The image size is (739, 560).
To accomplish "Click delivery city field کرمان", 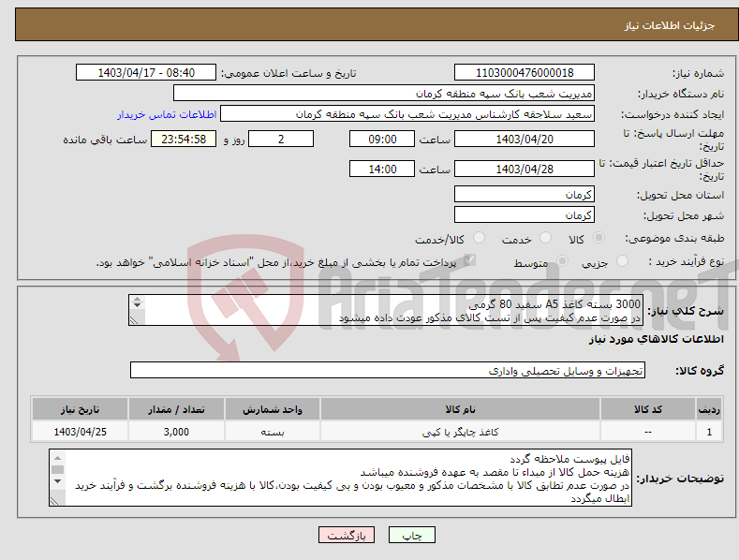I will click(525, 215).
